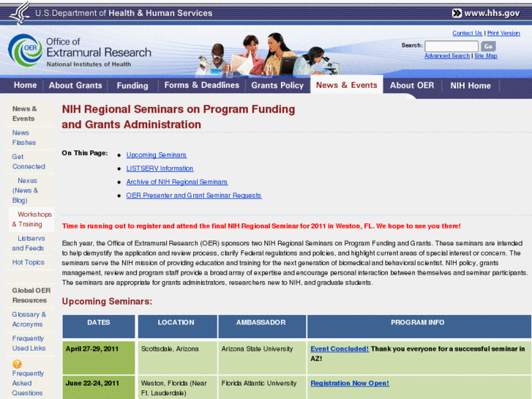532x399 pixels.
Task: Click the Florida Atlantic University cell
Action: [x=262, y=387]
